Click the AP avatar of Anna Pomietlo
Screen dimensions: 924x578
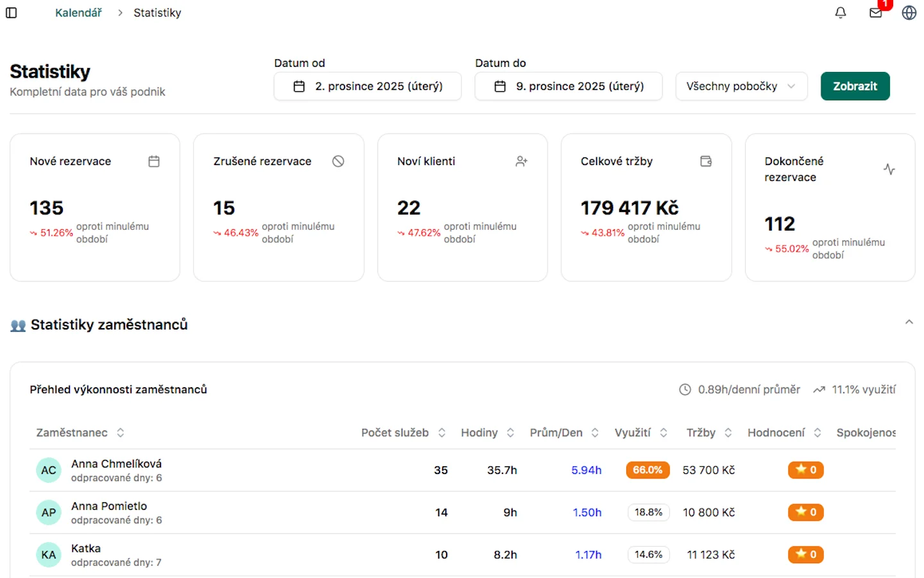coord(49,512)
